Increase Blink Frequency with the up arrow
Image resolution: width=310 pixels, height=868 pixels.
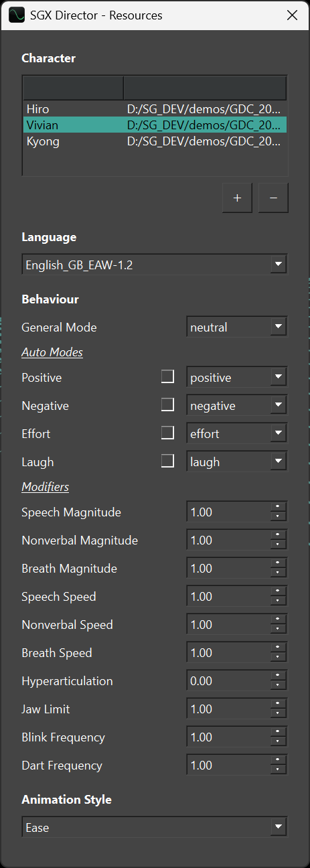click(279, 733)
